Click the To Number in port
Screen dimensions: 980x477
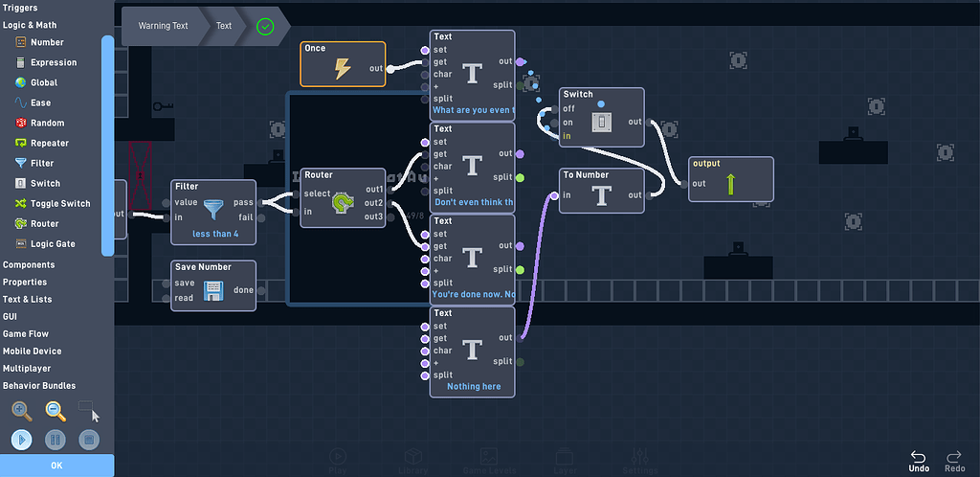(554, 195)
